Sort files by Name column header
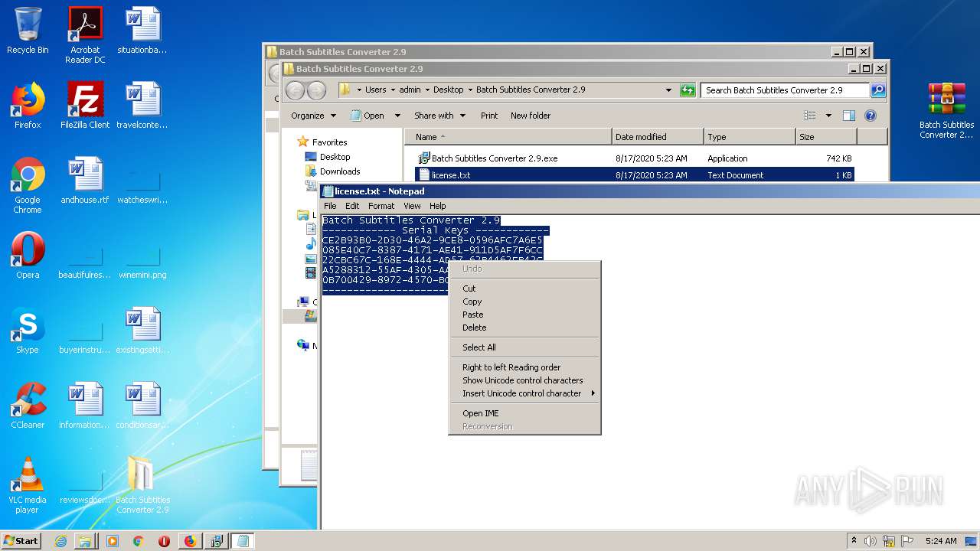The image size is (980, 551). [509, 137]
